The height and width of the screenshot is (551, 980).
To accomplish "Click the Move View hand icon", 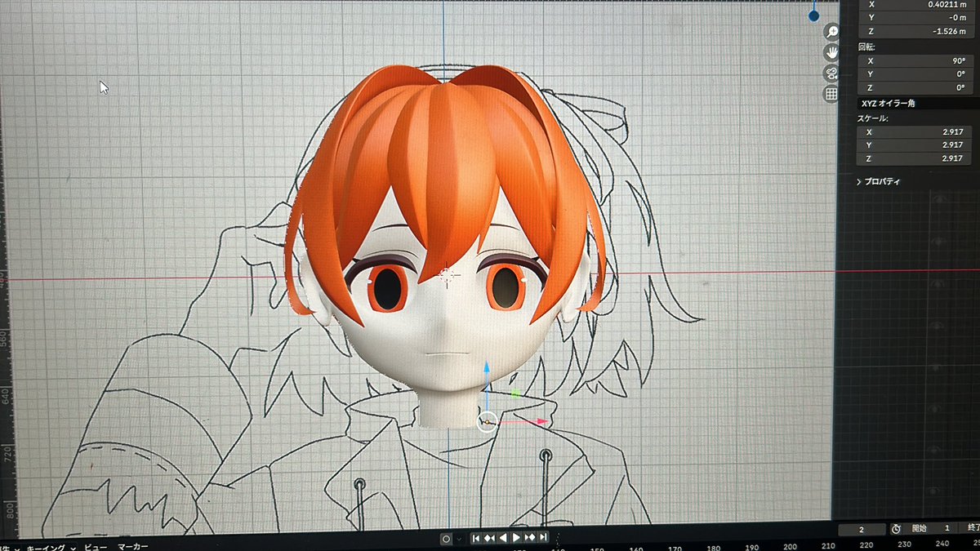I will pyautogui.click(x=831, y=51).
